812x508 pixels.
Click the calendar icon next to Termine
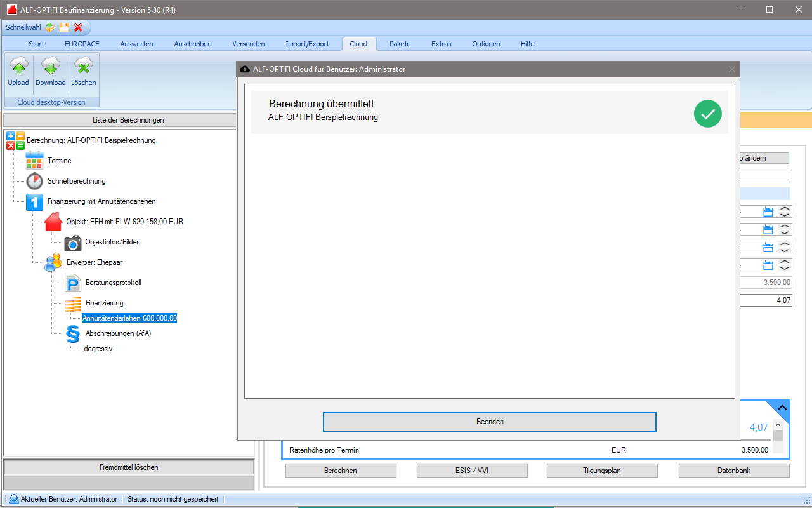click(34, 161)
